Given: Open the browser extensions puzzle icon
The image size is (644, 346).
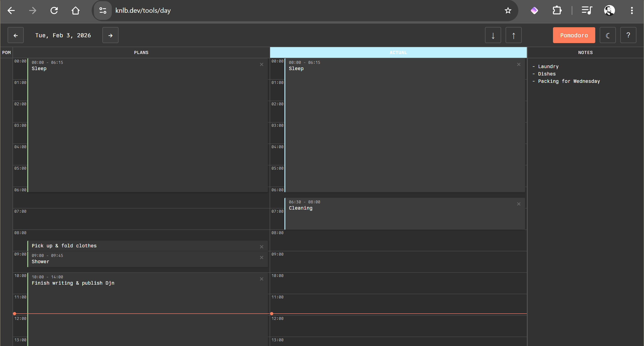Looking at the screenshot, I should (557, 10).
